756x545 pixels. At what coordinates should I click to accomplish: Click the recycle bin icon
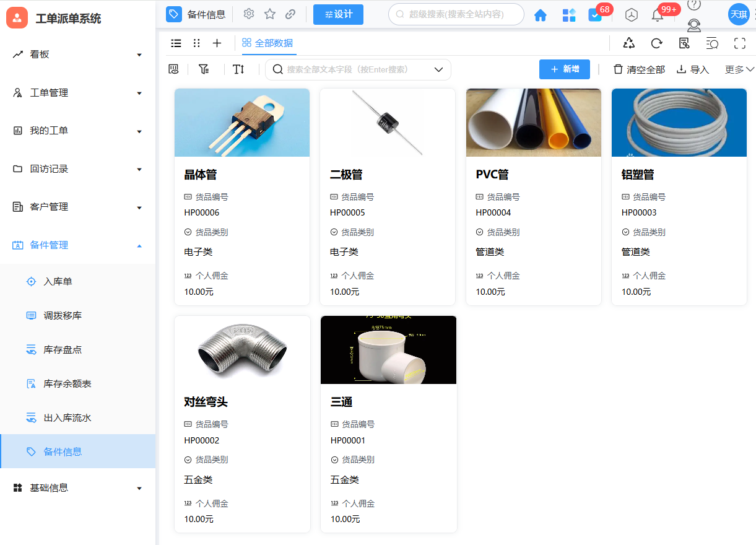(629, 43)
